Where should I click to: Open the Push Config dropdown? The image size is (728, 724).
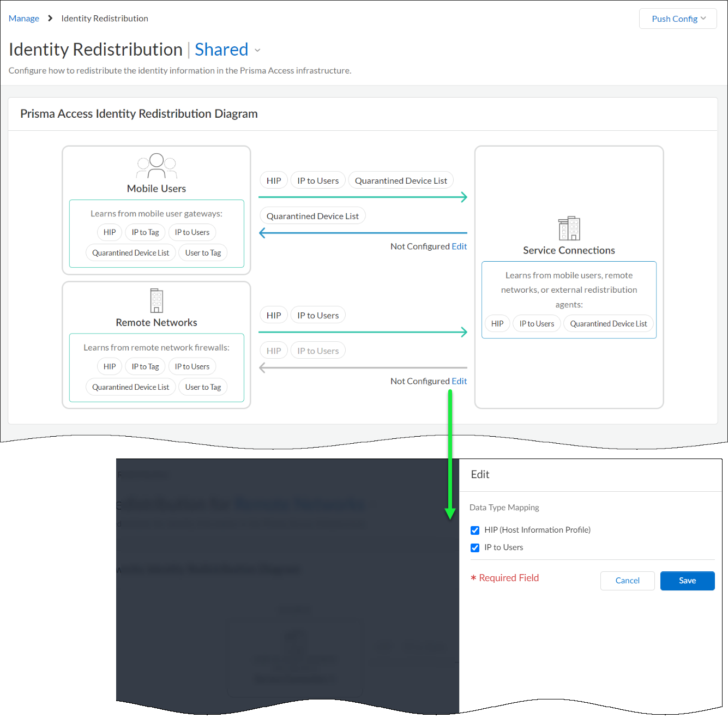pos(678,19)
